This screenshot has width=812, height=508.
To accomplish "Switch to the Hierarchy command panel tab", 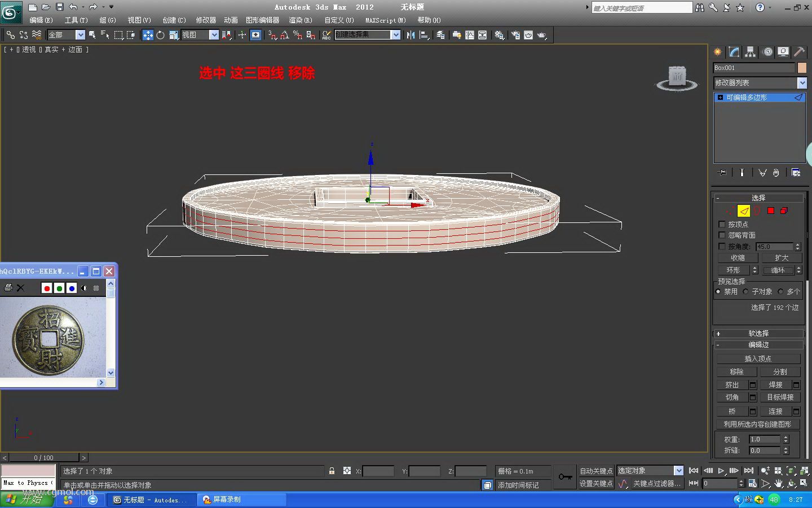I will click(x=751, y=52).
